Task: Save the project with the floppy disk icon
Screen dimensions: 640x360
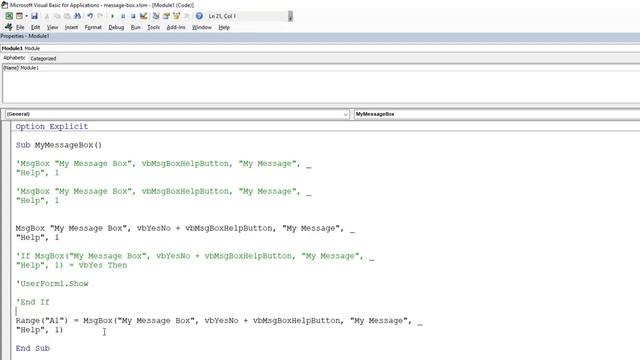Action: click(34, 16)
